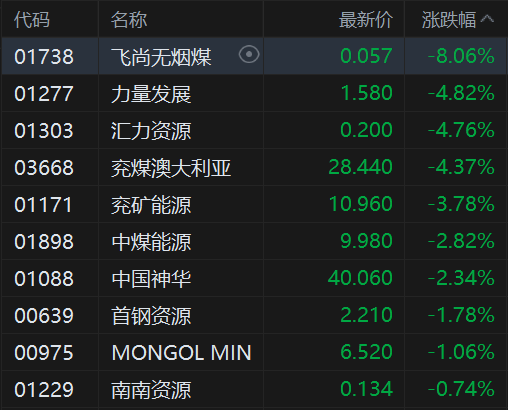Click change value -4.37%
508x410 pixels.
[x=461, y=167]
